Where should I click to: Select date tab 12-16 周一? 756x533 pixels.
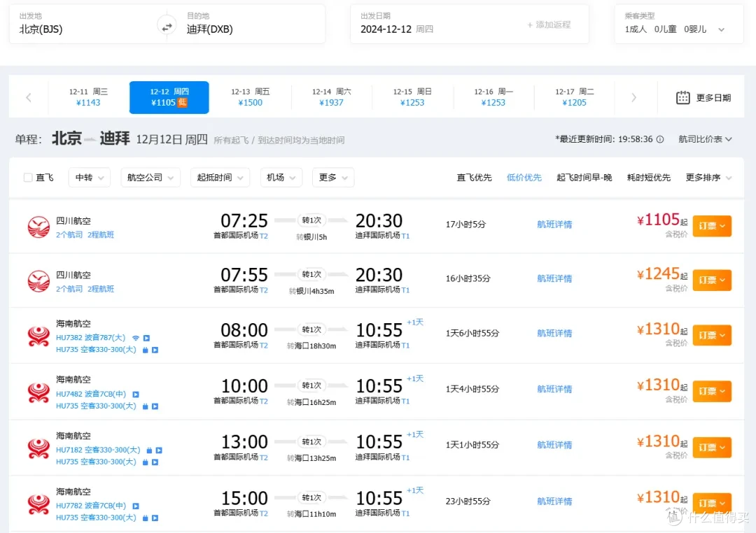[493, 97]
